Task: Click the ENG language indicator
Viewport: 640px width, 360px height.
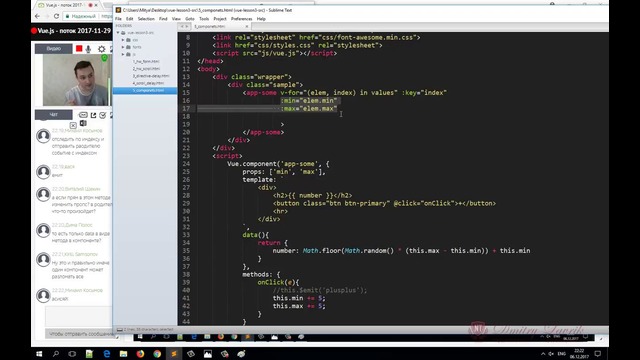Action: coord(562,354)
